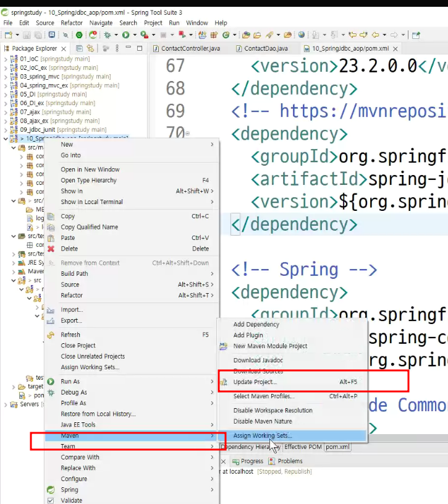Click Collapse All in Package Explorer
Viewport: 448px width, 504px height.
point(79,48)
